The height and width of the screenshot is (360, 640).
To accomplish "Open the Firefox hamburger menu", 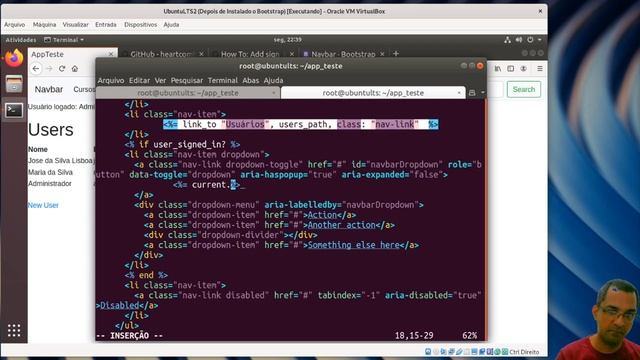I will click(540, 69).
